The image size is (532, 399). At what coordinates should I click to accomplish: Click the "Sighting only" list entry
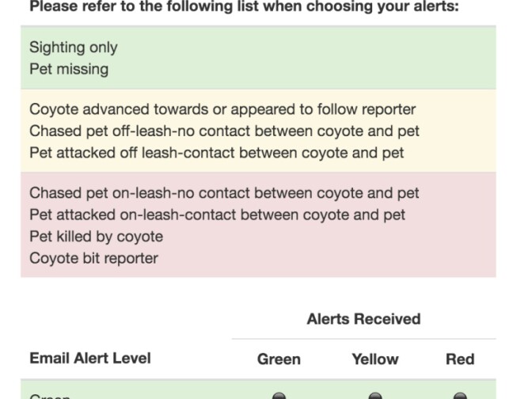click(74, 47)
